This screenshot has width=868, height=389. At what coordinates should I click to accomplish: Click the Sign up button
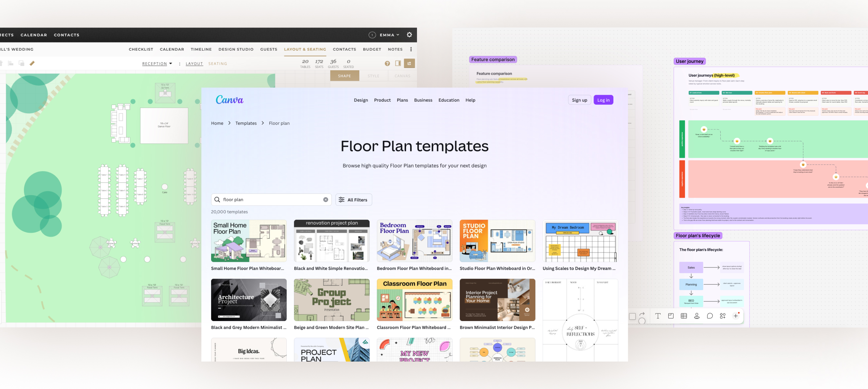(x=580, y=100)
